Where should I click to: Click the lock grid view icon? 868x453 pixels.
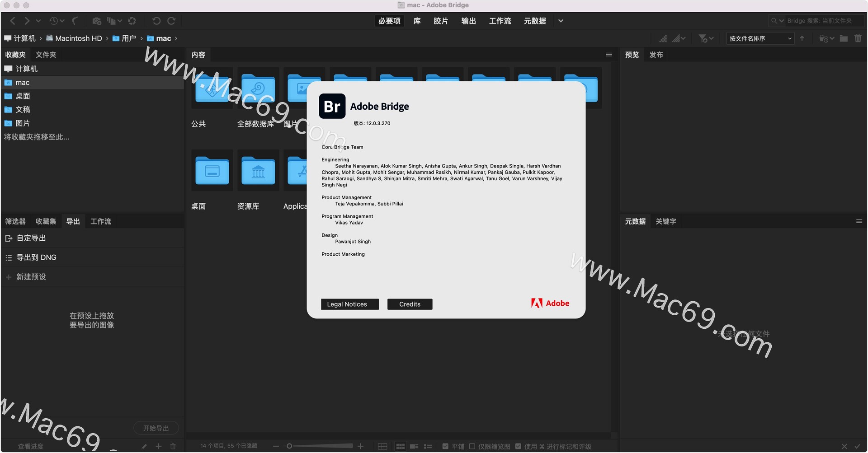tap(382, 446)
